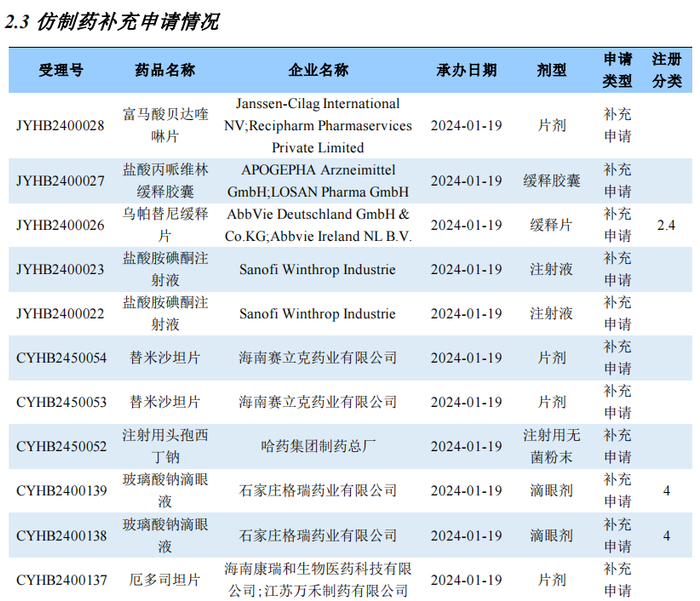Click 片剂 in row JYHB2400028
Image resolution: width=700 pixels, height=601 pixels.
click(x=552, y=125)
